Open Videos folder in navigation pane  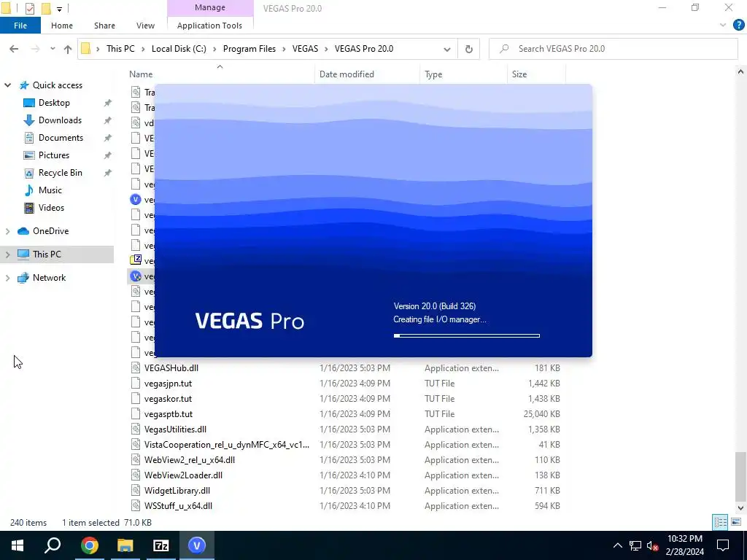coord(51,208)
